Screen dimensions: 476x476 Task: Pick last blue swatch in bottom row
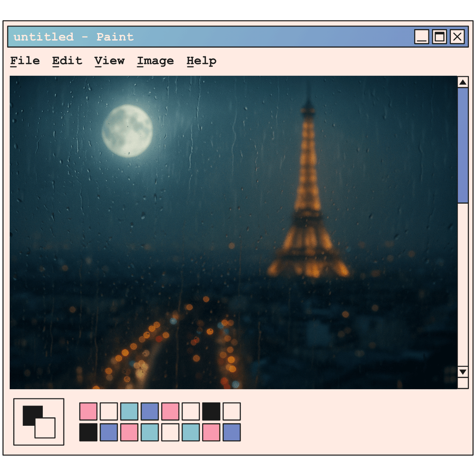[232, 432]
